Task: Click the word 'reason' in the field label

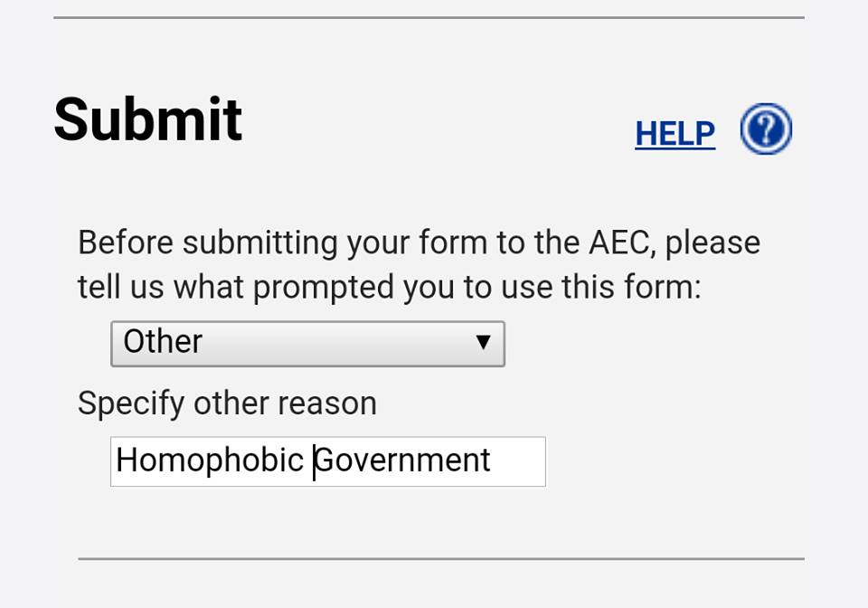Action: click(x=327, y=403)
